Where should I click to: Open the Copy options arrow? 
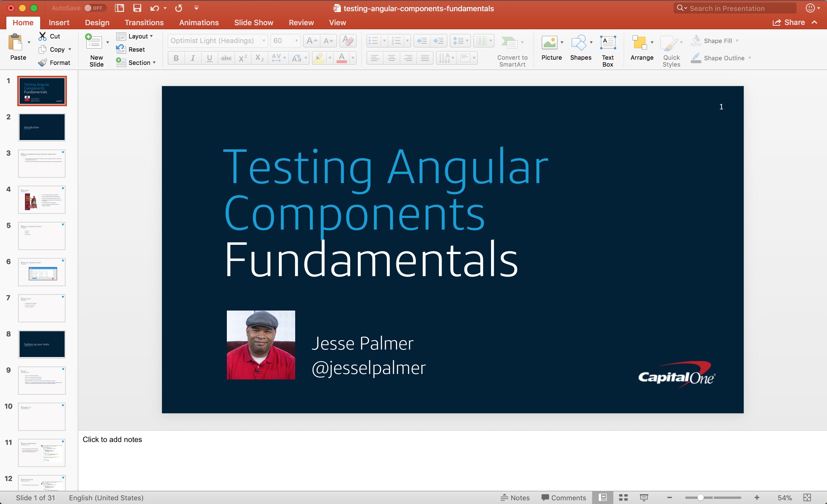[69, 49]
